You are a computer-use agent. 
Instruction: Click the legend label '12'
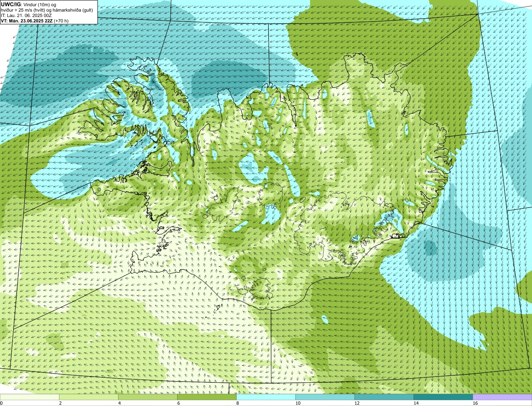click(356, 403)
